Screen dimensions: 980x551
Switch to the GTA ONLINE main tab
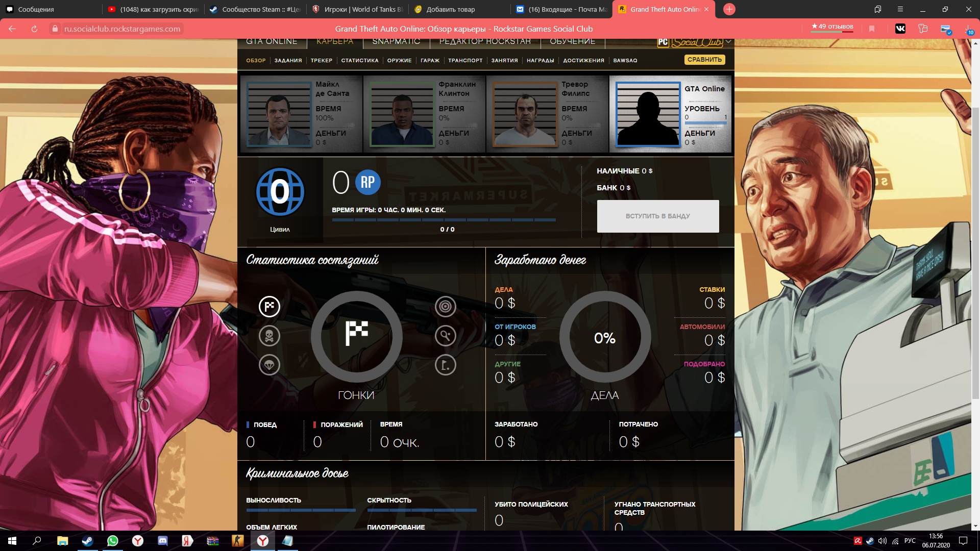[272, 42]
